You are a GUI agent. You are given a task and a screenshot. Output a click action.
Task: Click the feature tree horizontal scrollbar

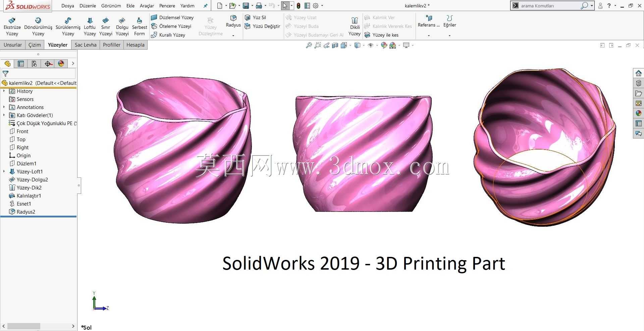tap(24, 326)
